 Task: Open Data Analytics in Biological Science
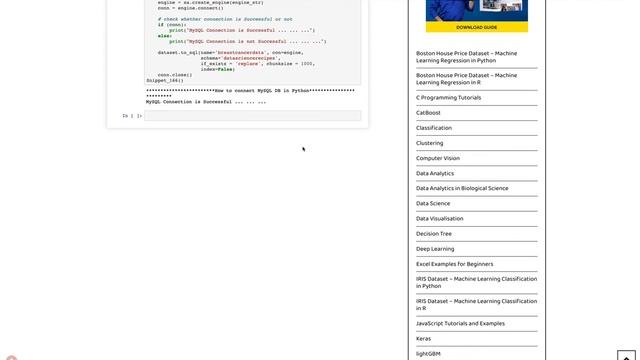coord(462,188)
